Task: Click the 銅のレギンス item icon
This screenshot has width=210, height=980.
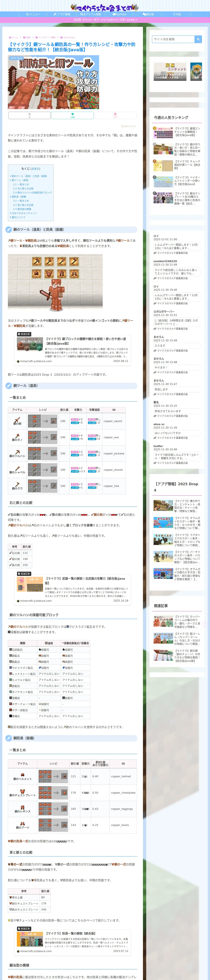Action: point(22,807)
